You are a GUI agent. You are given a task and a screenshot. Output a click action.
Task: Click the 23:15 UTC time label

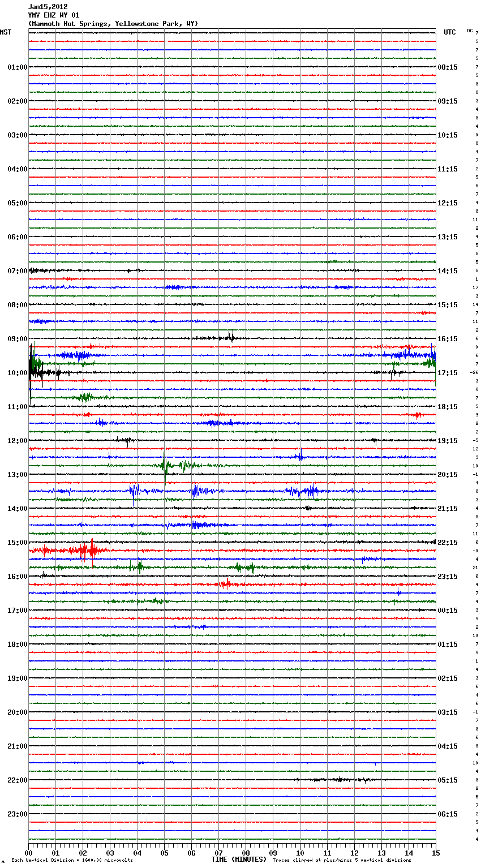448,577
